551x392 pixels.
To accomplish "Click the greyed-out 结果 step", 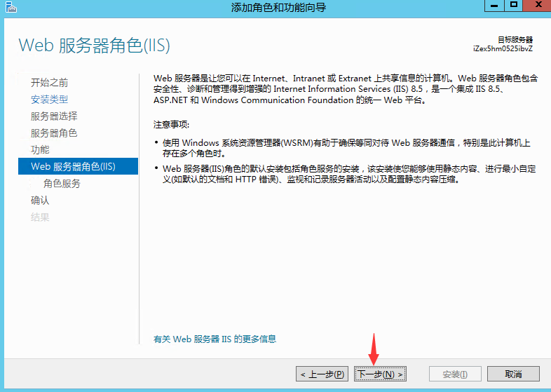I will pyautogui.click(x=40, y=217).
